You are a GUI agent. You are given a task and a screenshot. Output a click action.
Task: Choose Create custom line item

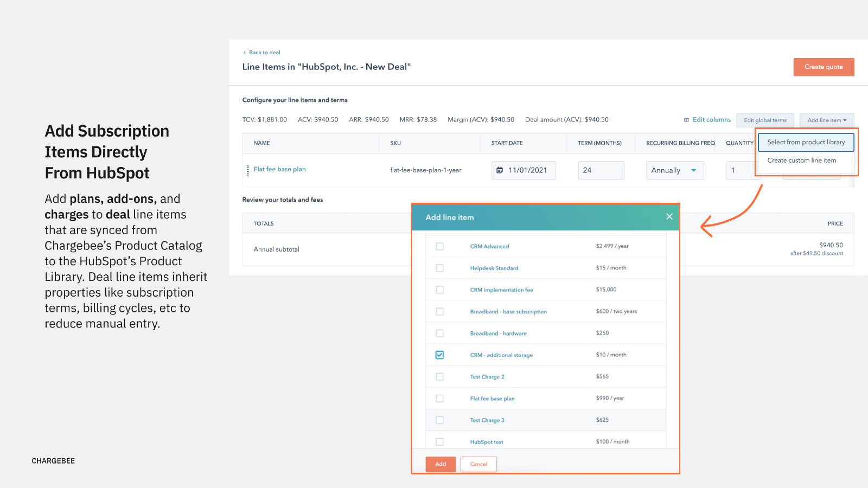click(801, 160)
